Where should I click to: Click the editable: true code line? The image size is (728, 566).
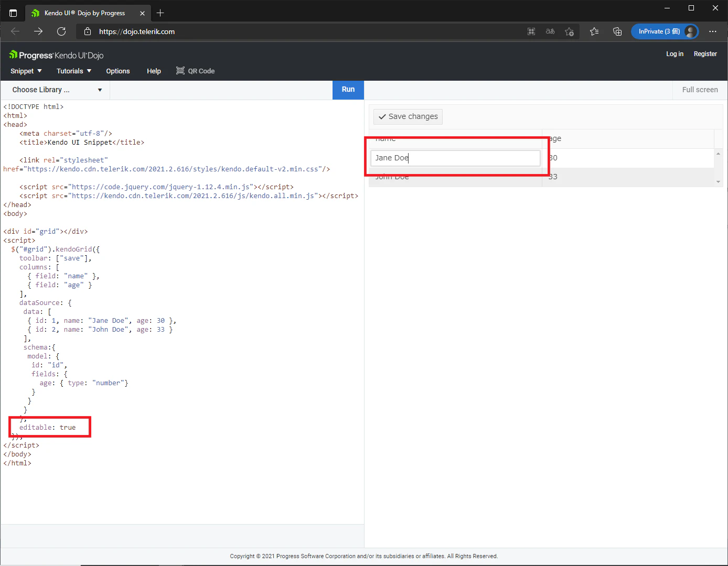[48, 428]
